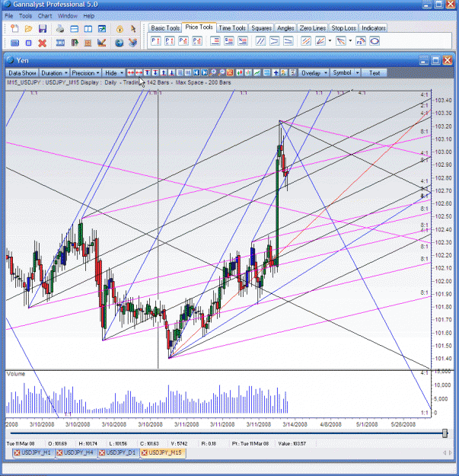
Task: Click the skip to first bar icon
Action: point(196,72)
